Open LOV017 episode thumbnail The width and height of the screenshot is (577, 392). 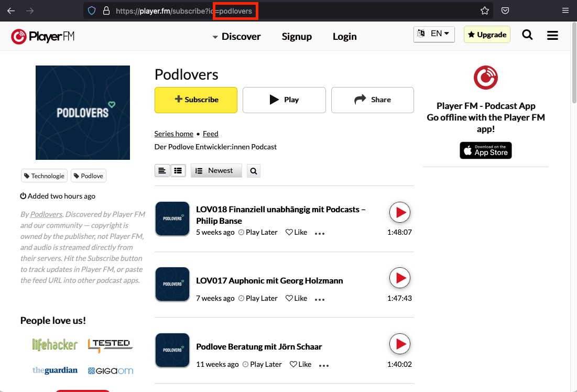[x=172, y=284]
